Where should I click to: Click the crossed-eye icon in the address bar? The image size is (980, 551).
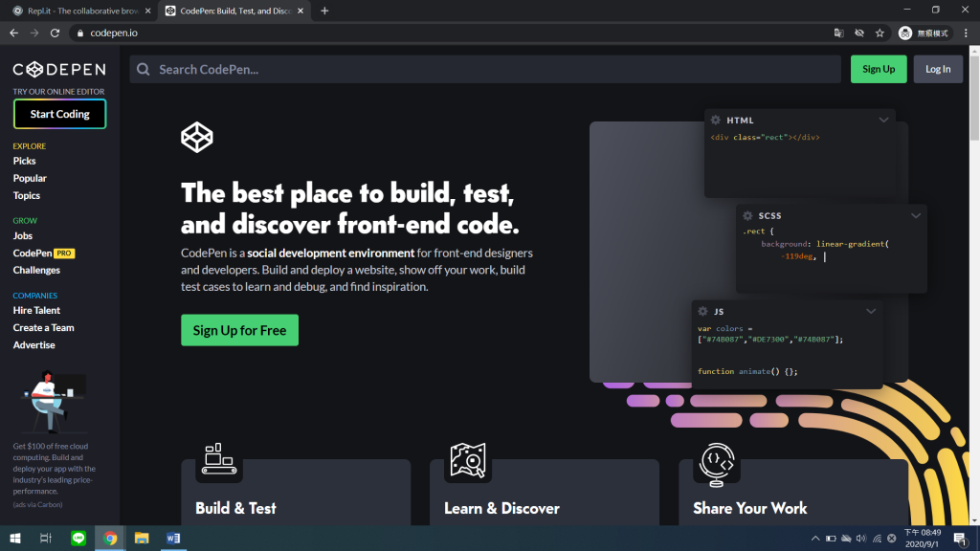[x=859, y=33]
